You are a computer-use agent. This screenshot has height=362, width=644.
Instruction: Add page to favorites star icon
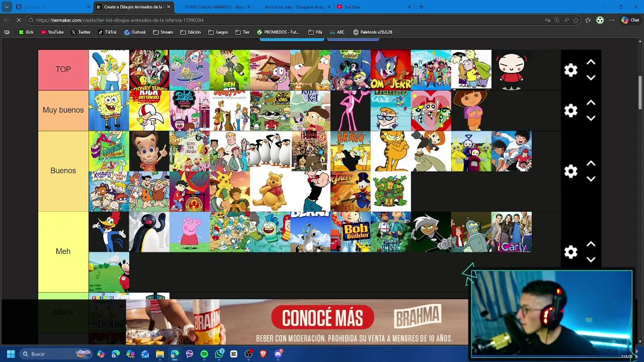pyautogui.click(x=576, y=20)
